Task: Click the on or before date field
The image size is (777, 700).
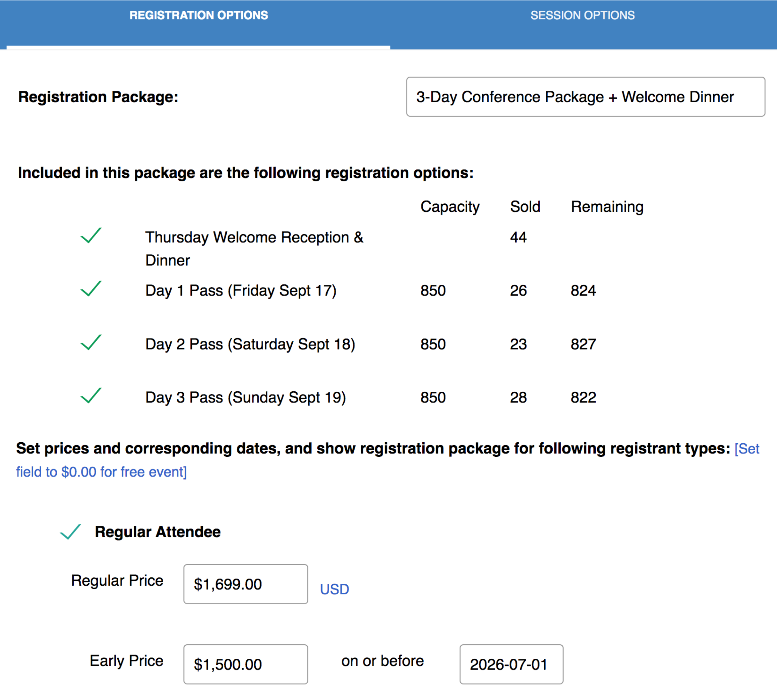Action: click(511, 664)
